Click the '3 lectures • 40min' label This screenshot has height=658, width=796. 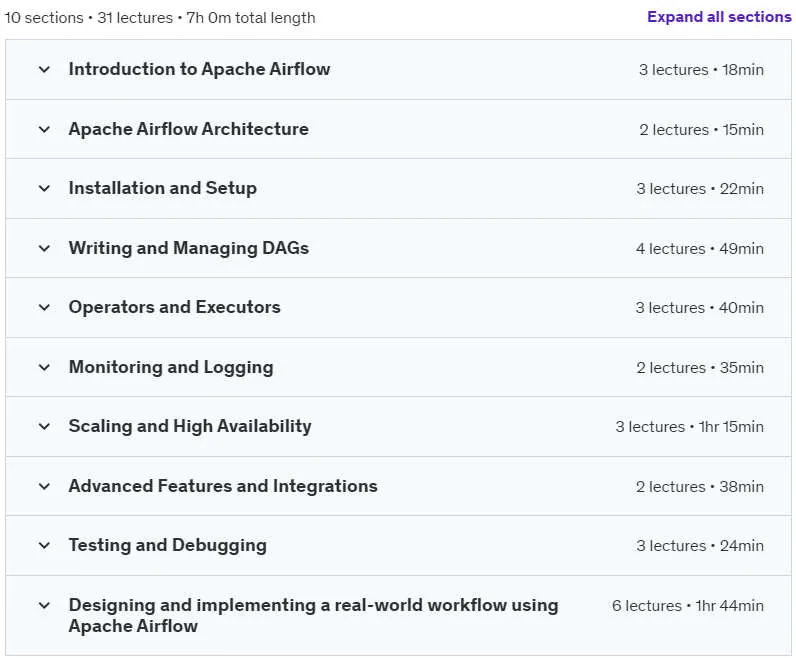coord(700,308)
